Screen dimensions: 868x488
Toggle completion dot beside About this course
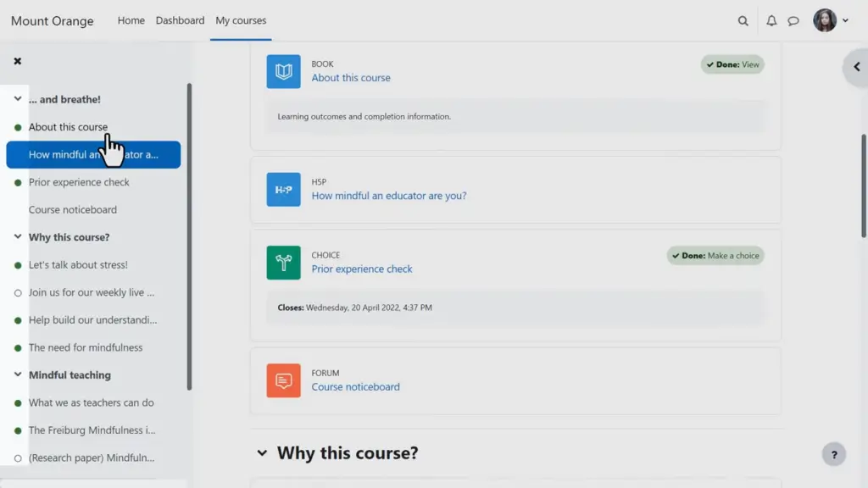19,127
